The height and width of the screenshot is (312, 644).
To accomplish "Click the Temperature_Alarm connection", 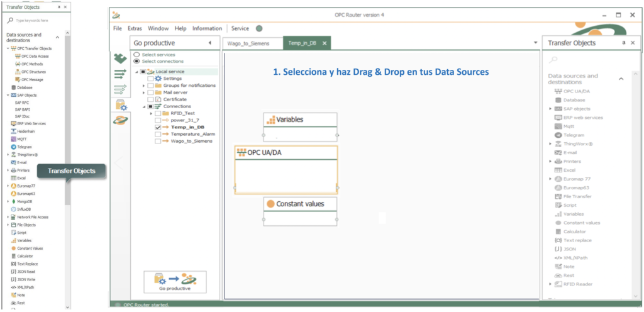I will [192, 134].
